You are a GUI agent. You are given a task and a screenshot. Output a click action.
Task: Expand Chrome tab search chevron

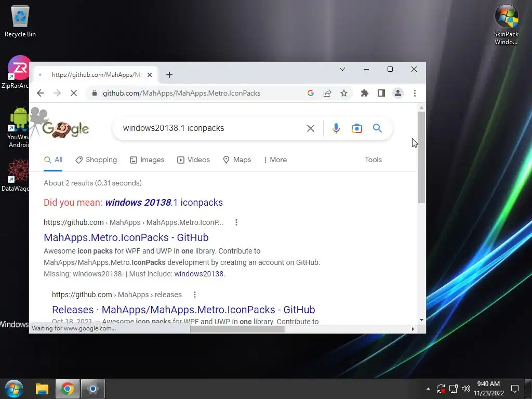pos(342,69)
